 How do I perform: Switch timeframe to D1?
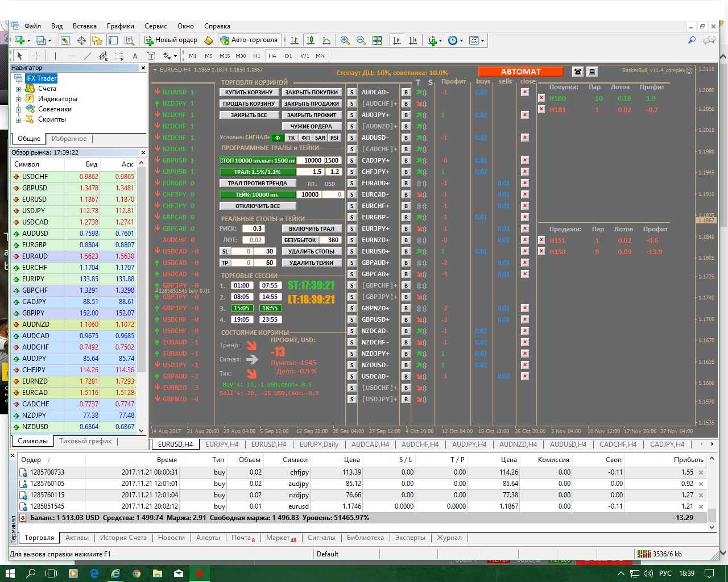tap(288, 56)
